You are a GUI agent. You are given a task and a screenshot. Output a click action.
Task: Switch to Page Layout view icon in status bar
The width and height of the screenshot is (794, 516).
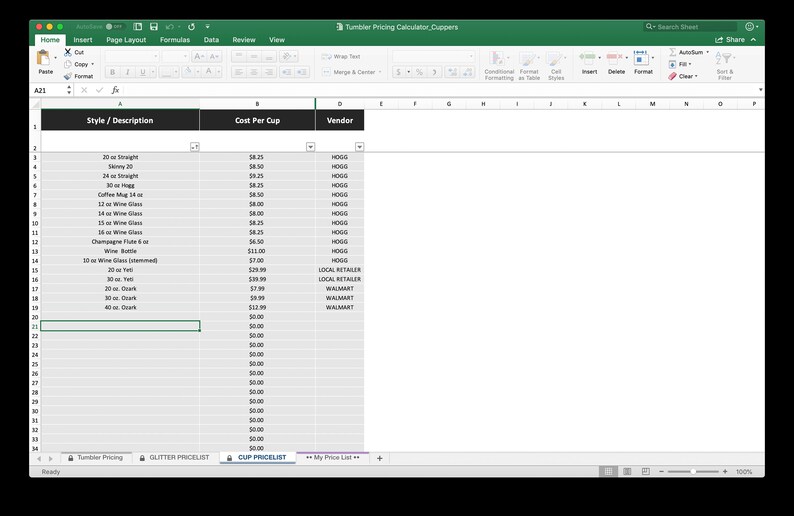coord(627,471)
